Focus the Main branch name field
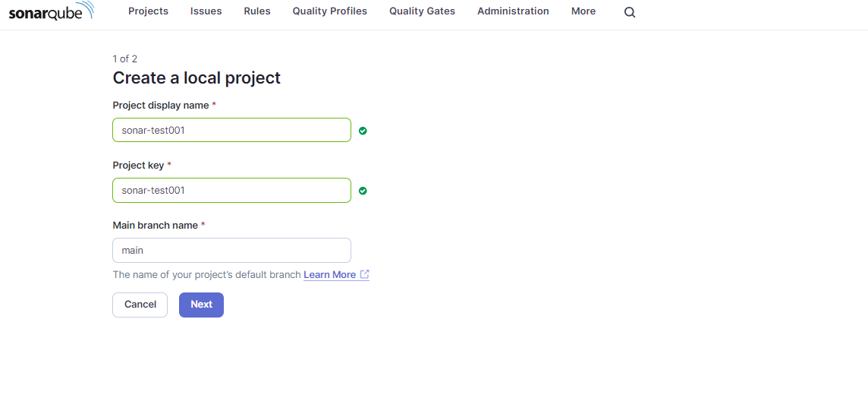The image size is (868, 414). pyautogui.click(x=232, y=250)
